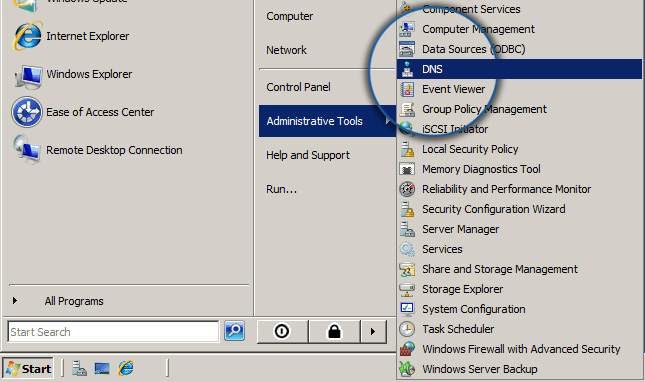
Task: Click the Task Scheduler clock icon
Action: pyautogui.click(x=407, y=329)
